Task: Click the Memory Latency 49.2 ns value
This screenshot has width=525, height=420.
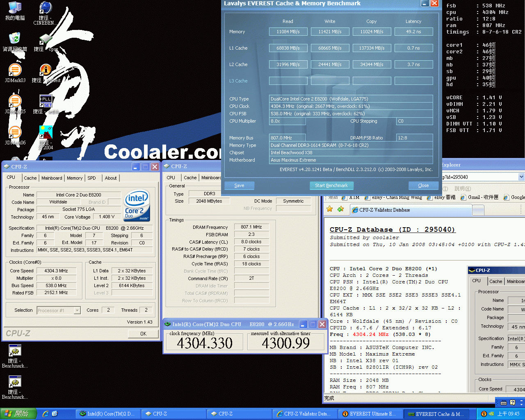Action: (x=413, y=32)
